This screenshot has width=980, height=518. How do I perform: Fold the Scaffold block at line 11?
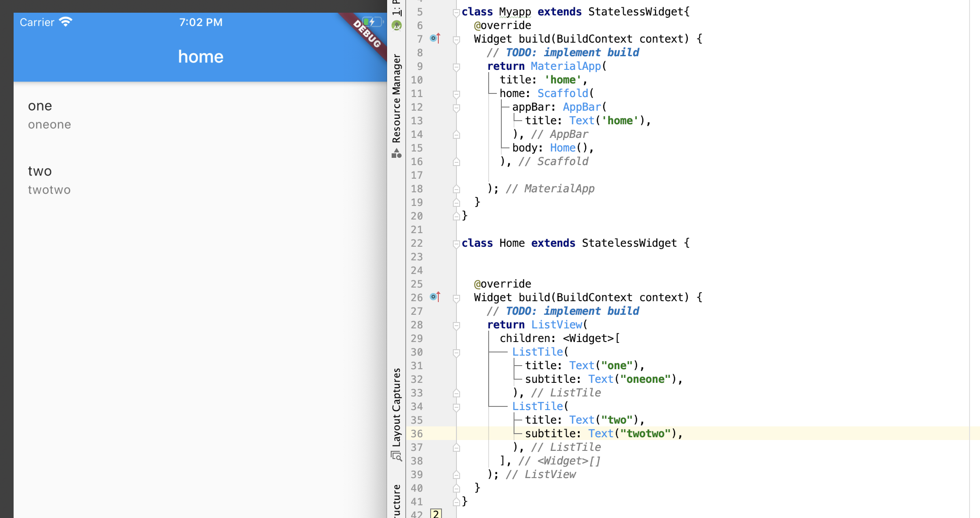(x=456, y=94)
